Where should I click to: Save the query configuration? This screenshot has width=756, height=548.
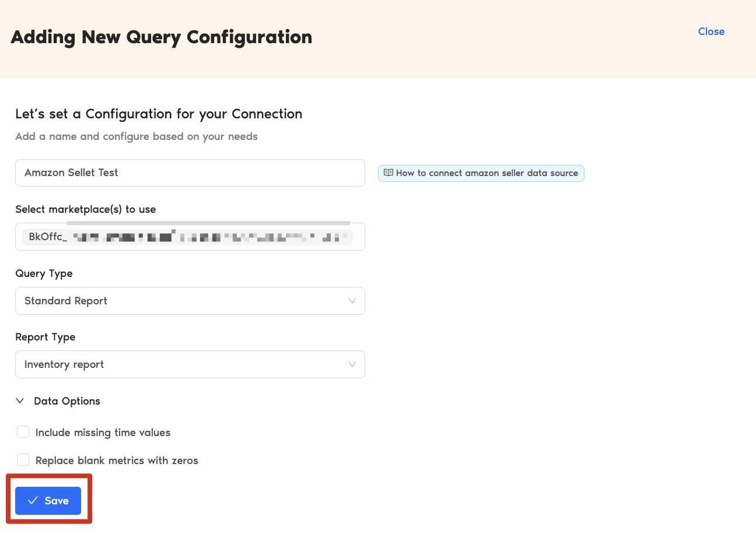pyautogui.click(x=48, y=501)
